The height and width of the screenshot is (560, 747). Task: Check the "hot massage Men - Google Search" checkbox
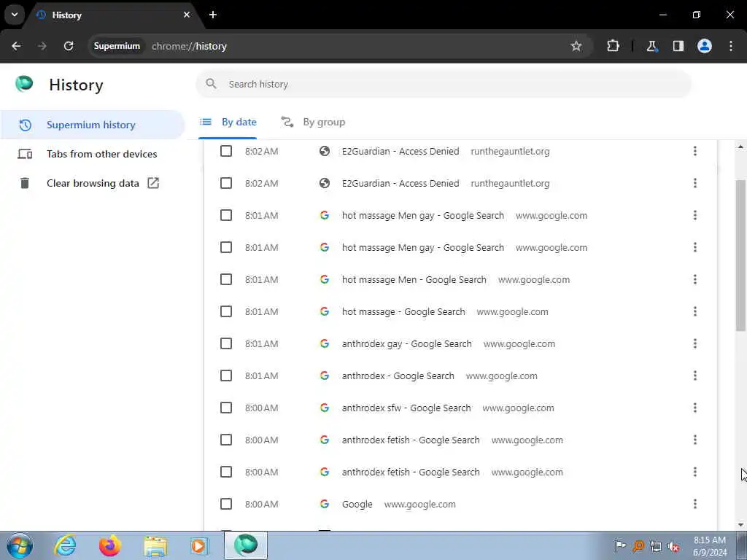(x=226, y=279)
